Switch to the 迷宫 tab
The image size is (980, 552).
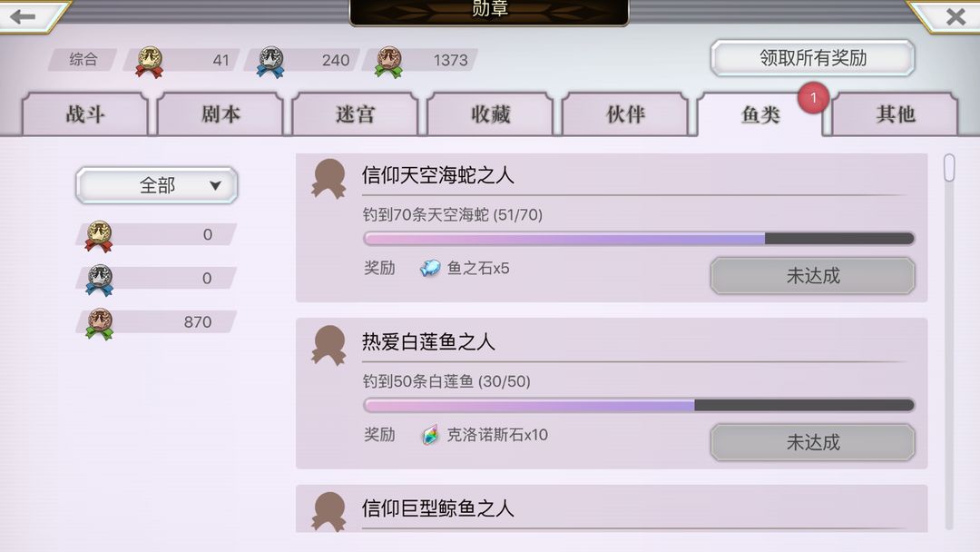coord(355,114)
